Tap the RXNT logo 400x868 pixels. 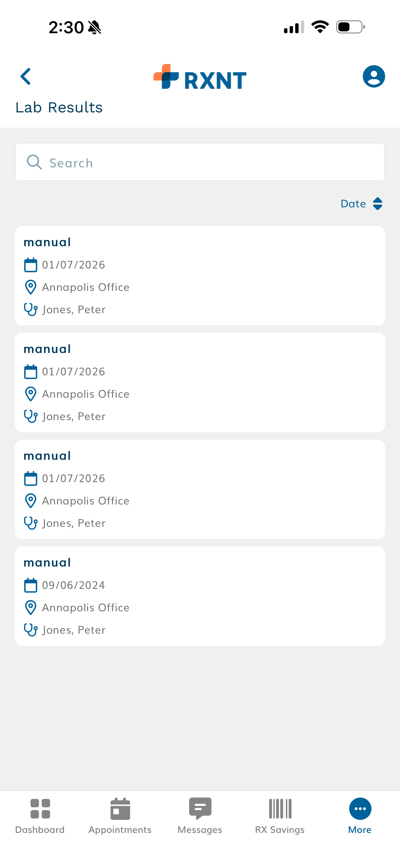(200, 78)
